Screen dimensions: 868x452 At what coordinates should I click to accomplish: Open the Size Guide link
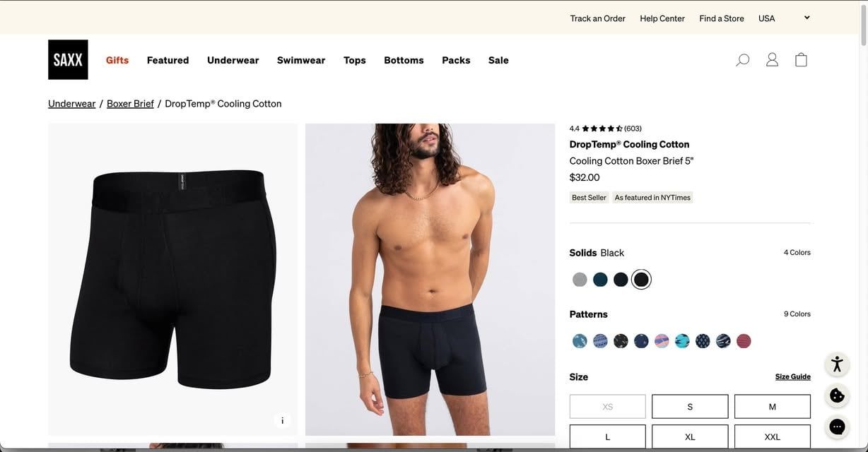click(x=793, y=376)
